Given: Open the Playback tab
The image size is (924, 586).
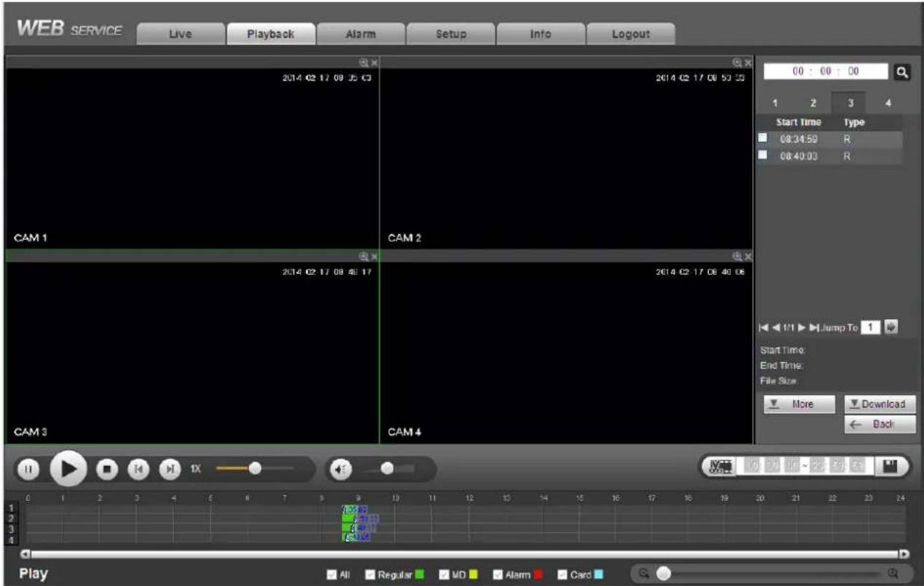Looking at the screenshot, I should [x=271, y=33].
